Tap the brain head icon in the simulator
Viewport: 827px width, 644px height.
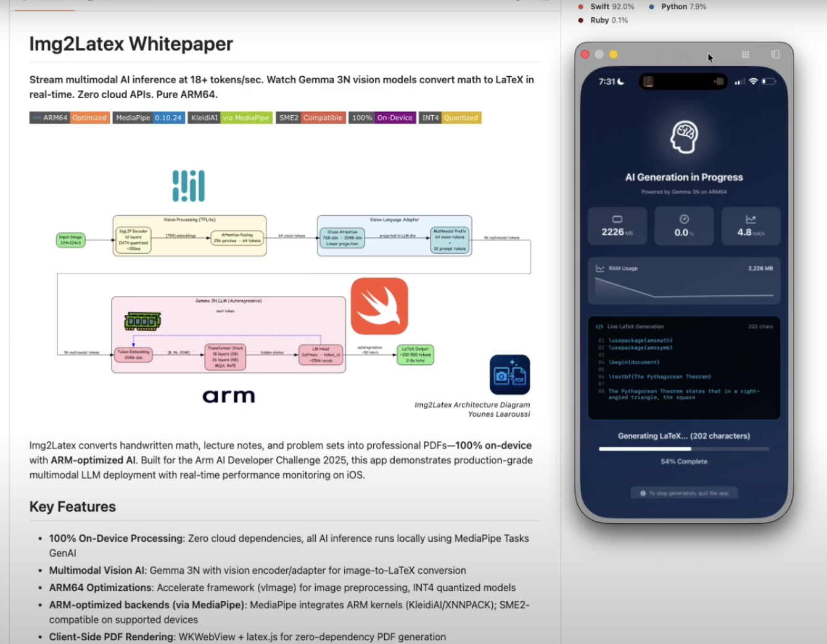684,137
